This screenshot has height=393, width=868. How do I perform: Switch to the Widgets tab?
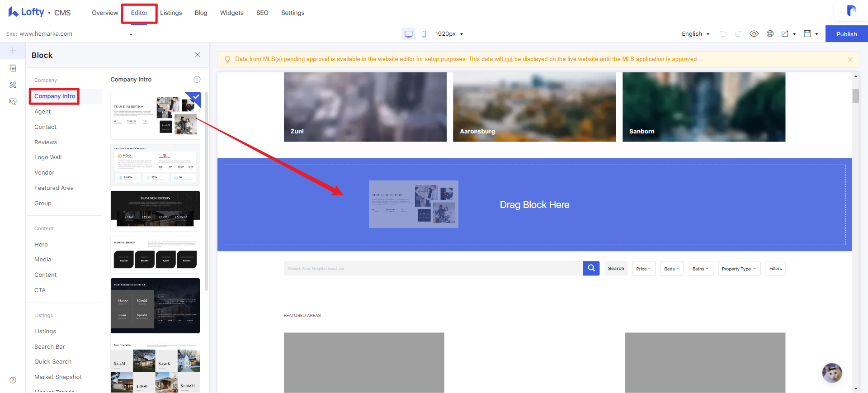pos(232,13)
